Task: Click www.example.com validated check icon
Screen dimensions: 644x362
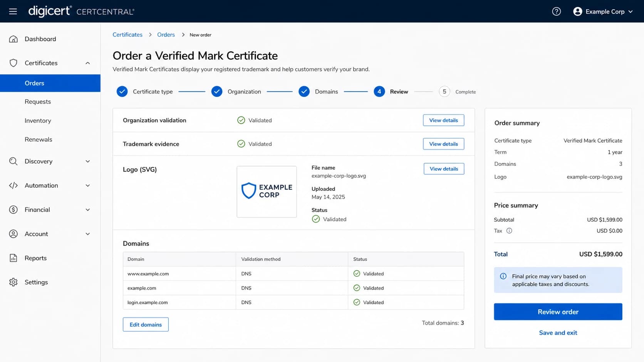Action: click(x=357, y=274)
